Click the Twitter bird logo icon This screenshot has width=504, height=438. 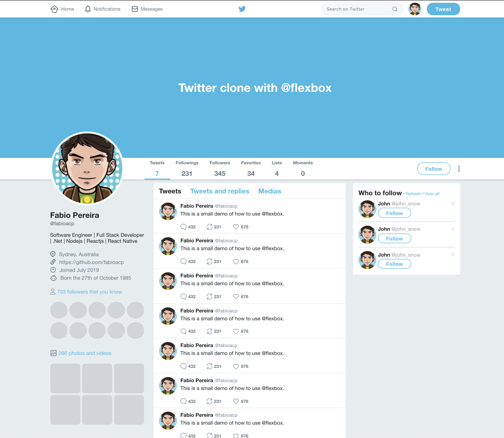click(241, 9)
